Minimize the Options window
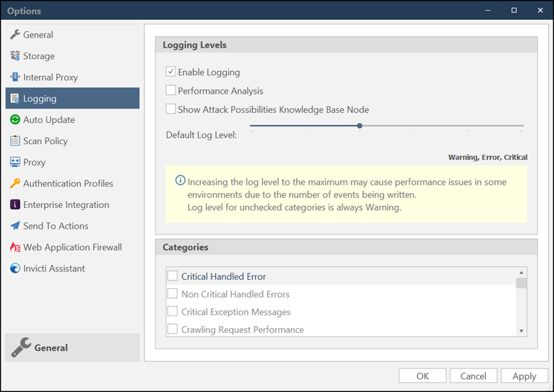The width and height of the screenshot is (554, 392). [488, 10]
